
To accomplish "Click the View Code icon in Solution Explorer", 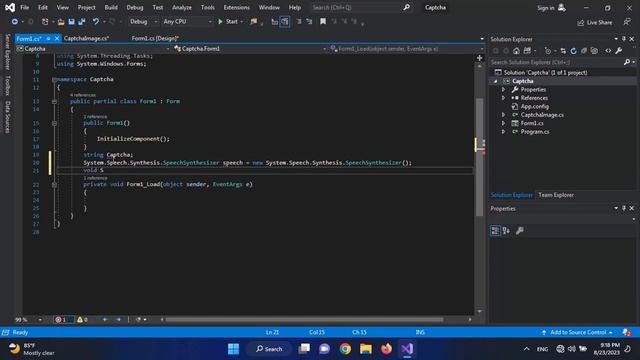I will (x=608, y=51).
